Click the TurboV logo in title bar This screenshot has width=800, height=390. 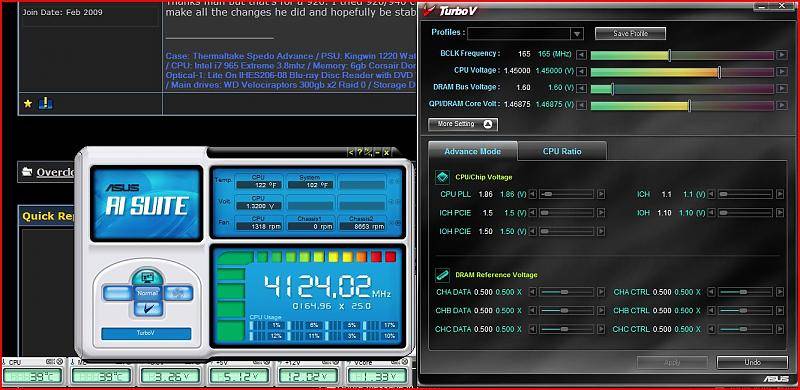click(x=449, y=10)
